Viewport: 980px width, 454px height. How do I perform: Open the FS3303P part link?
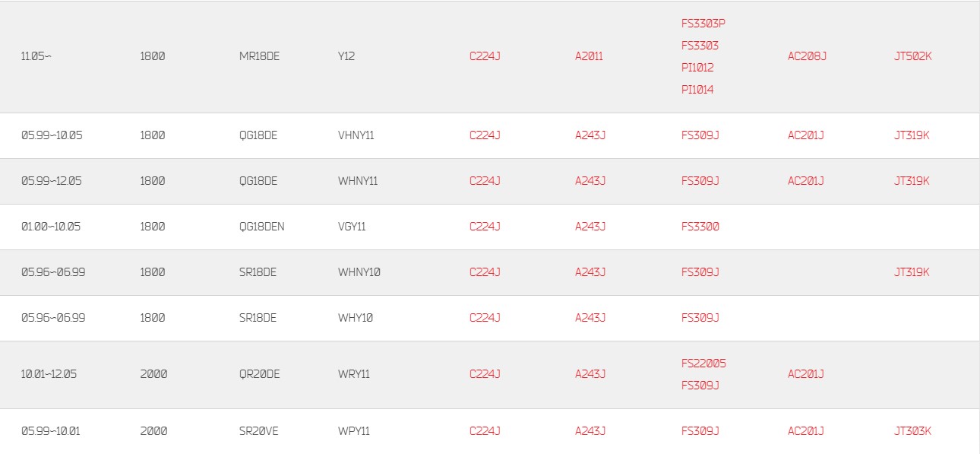click(x=703, y=23)
